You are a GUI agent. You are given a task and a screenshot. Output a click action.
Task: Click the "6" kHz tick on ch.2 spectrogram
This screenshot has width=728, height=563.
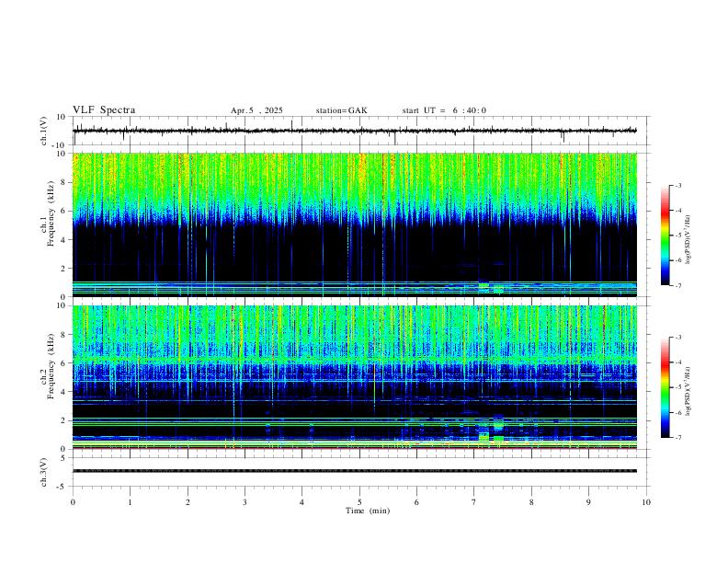(63, 363)
